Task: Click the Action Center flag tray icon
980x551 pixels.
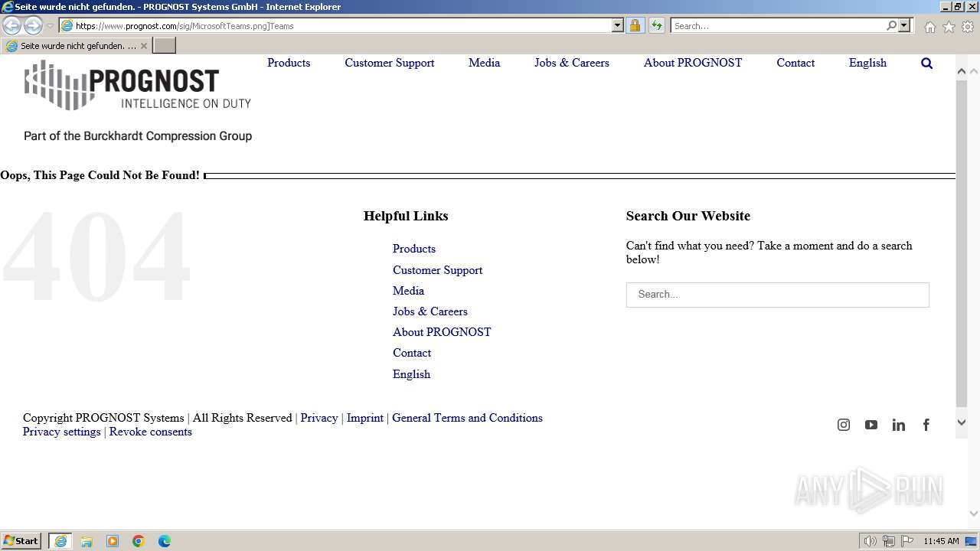Action: [x=907, y=541]
